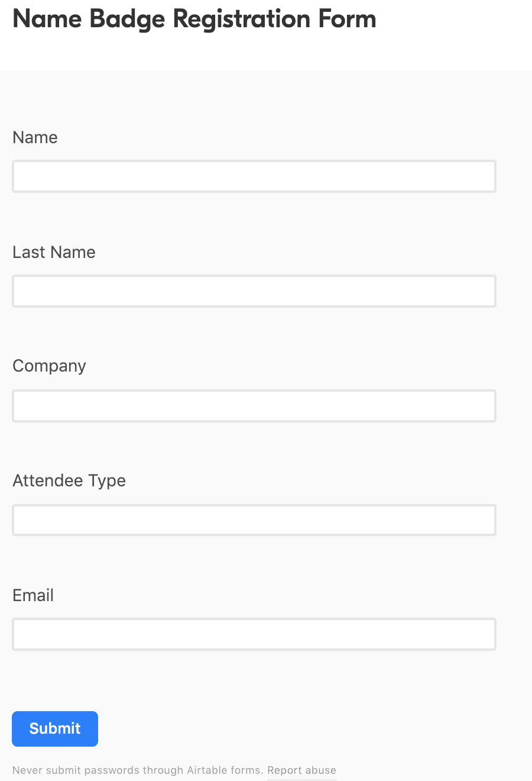Click the Name Badge Registration Form title
The image size is (532, 781).
tap(194, 19)
